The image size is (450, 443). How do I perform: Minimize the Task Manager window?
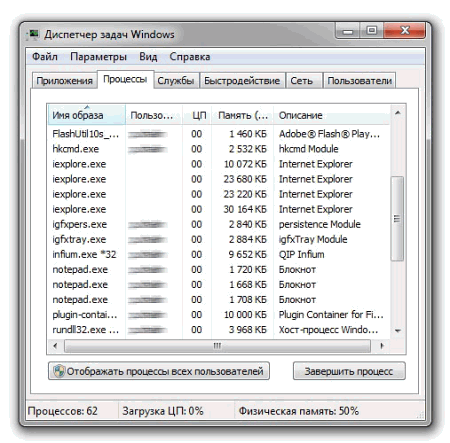click(x=348, y=31)
